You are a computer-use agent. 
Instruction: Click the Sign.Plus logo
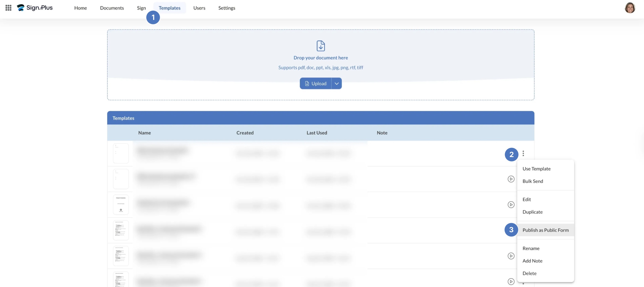pyautogui.click(x=35, y=8)
